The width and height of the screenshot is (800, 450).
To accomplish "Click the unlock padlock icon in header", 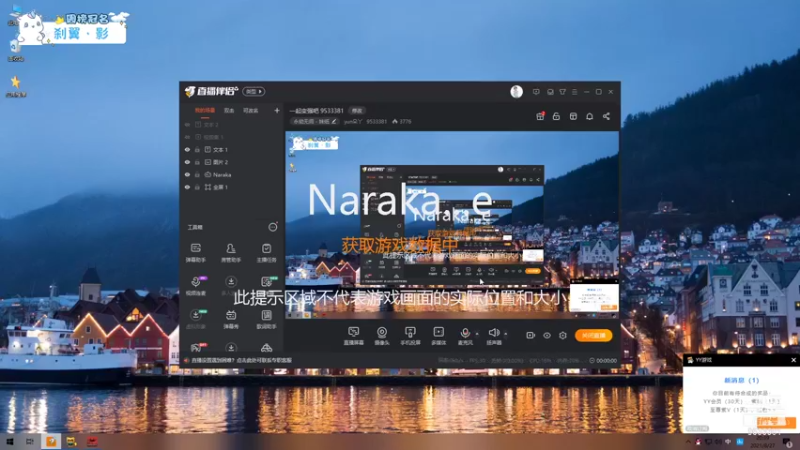I will 556,116.
